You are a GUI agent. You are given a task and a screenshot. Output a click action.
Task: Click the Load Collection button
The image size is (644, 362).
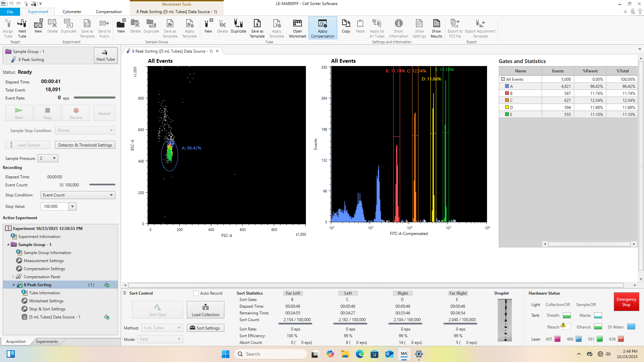[x=205, y=310]
